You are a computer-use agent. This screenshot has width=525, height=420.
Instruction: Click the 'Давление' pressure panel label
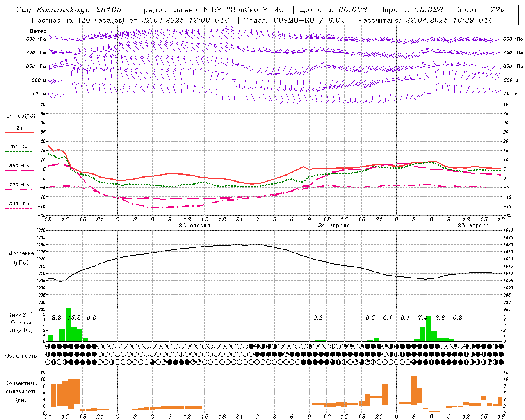21,253
